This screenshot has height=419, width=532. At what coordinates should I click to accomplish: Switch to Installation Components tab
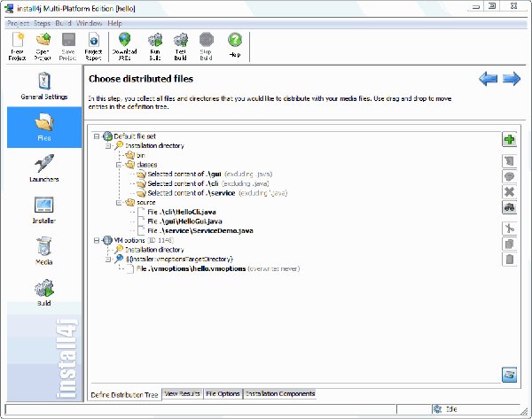point(280,393)
